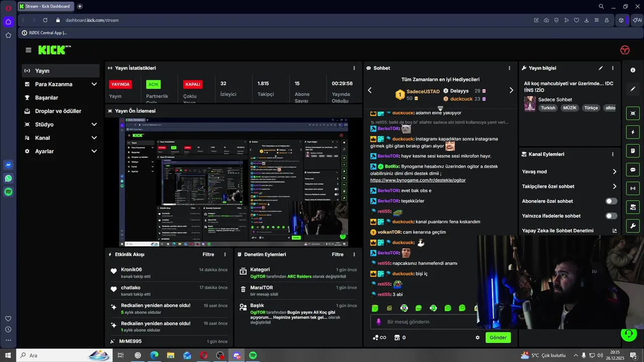Expand the Stüdyo menu
The height and width of the screenshot is (362, 644).
click(60, 124)
